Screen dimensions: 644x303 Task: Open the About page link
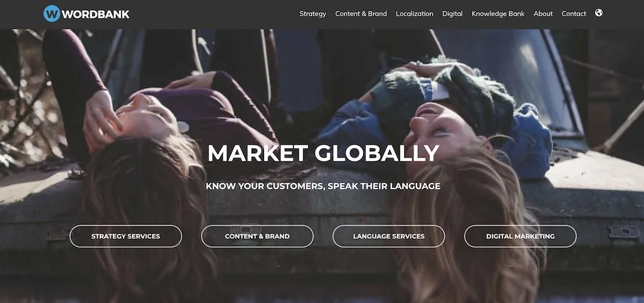543,14
